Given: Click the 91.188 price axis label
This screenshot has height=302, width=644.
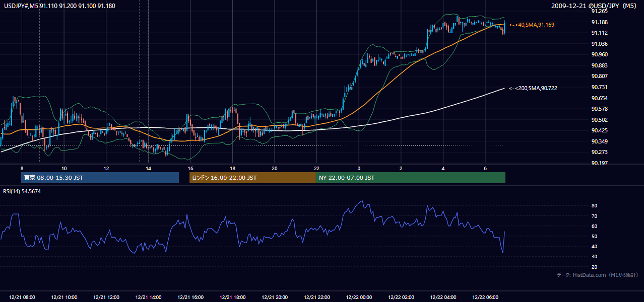Looking at the screenshot, I should [x=600, y=22].
